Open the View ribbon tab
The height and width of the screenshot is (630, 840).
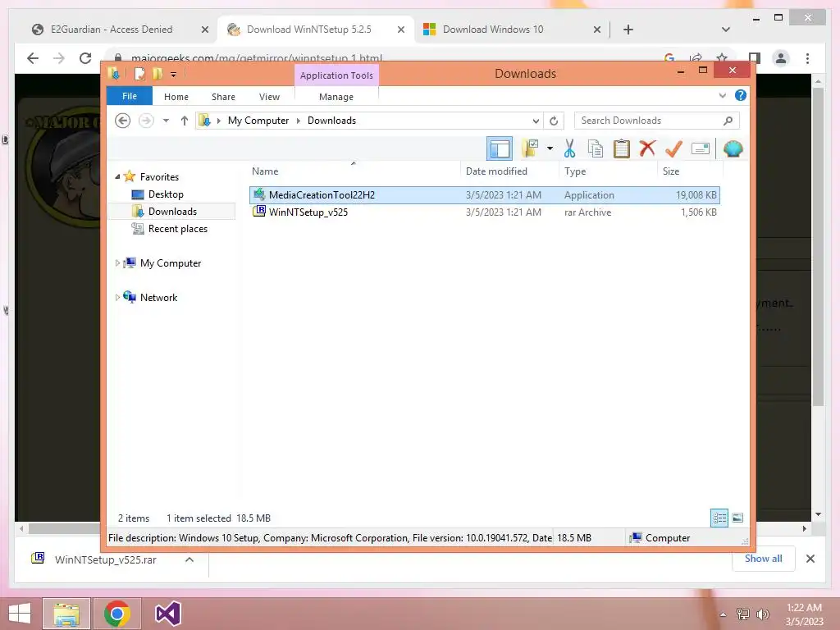coord(269,97)
